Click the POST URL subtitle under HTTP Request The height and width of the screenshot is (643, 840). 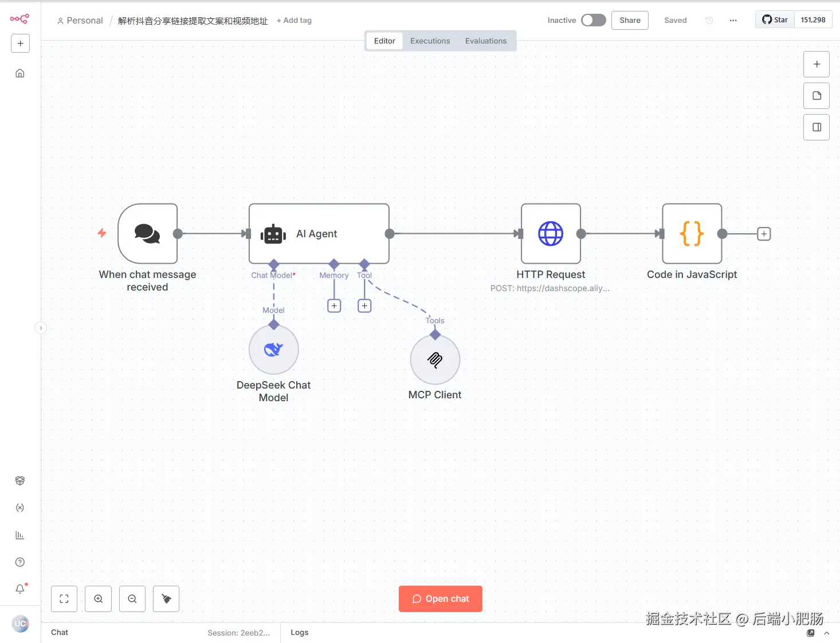pos(550,288)
